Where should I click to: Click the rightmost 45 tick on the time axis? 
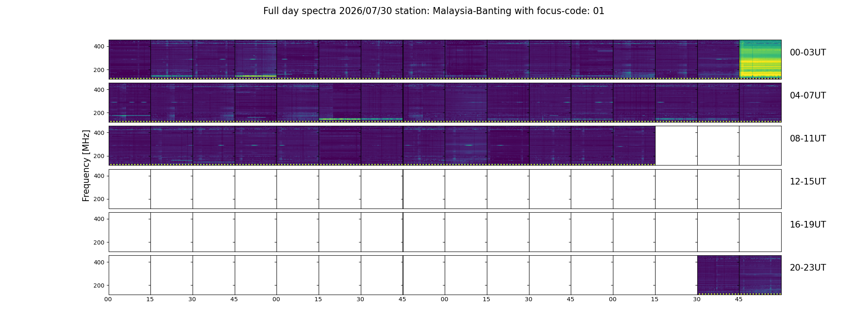tap(739, 300)
